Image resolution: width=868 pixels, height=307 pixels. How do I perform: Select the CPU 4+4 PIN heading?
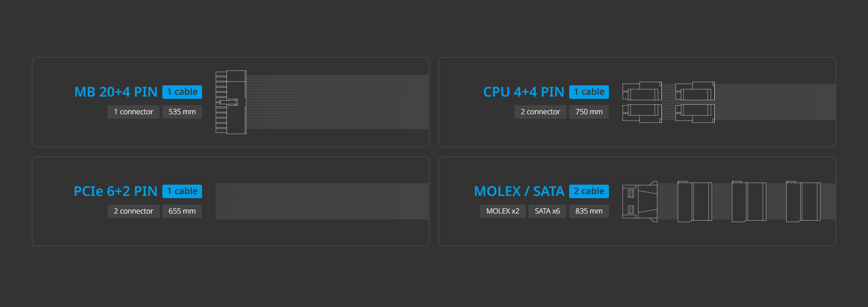524,92
